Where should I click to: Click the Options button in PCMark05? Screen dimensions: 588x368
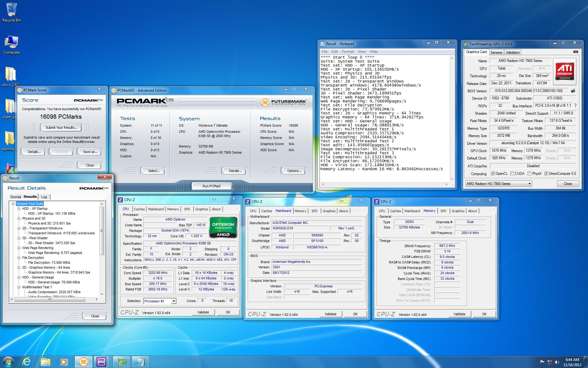[294, 171]
